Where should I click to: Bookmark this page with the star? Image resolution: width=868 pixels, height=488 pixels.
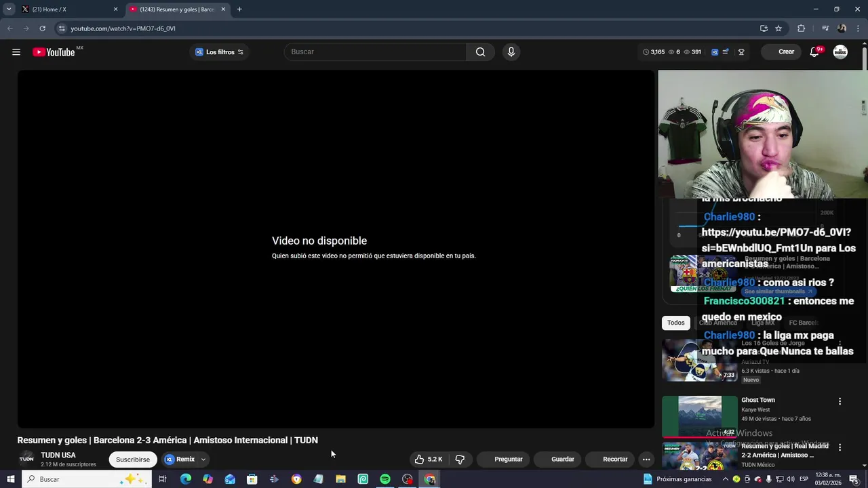pos(778,28)
